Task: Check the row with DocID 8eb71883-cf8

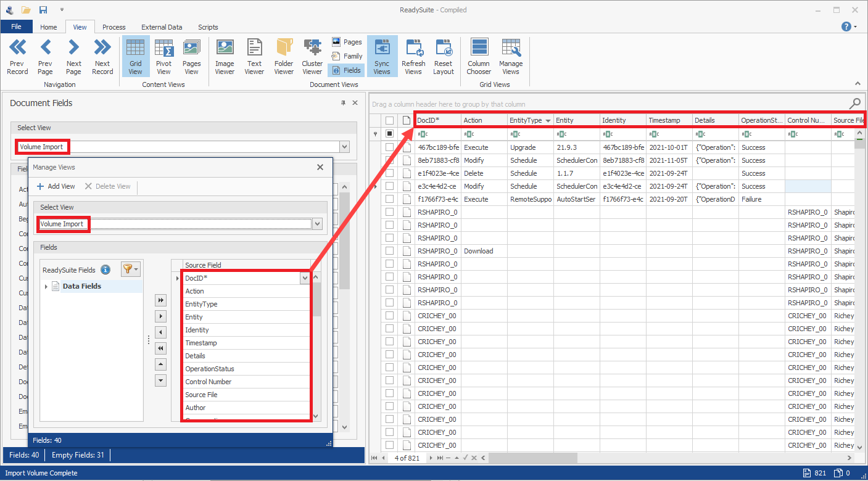Action: point(389,160)
